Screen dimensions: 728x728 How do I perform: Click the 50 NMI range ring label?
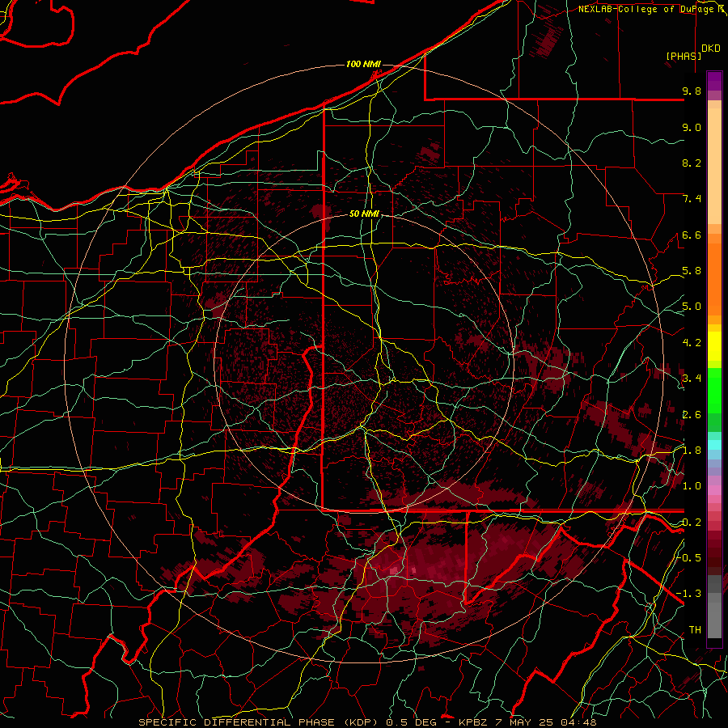tap(364, 214)
